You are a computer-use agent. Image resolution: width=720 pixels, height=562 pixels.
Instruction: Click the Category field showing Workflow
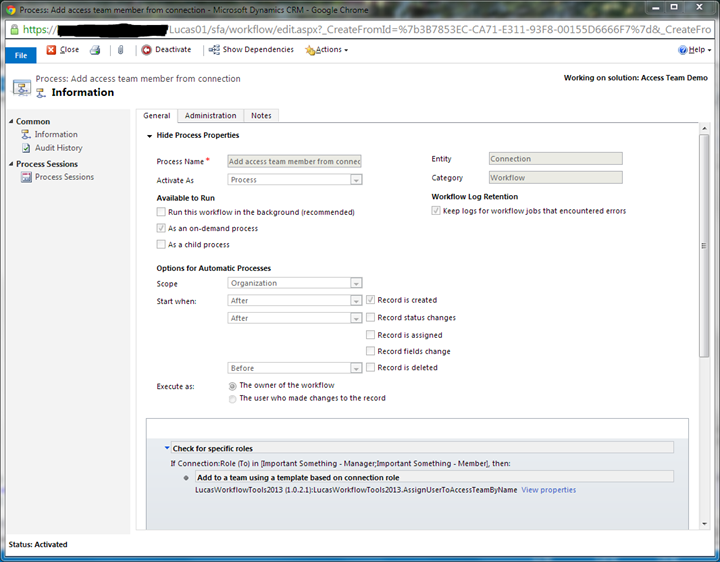point(556,177)
